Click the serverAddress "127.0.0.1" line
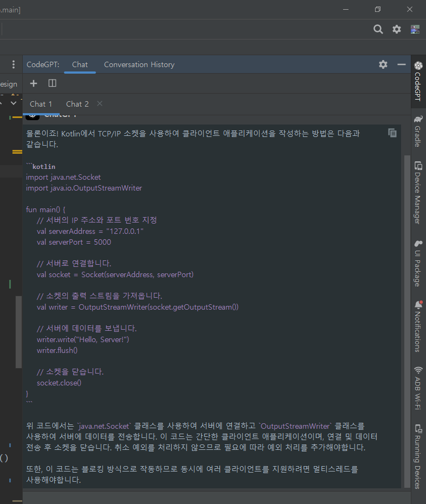This screenshot has width=426, height=504. point(90,231)
